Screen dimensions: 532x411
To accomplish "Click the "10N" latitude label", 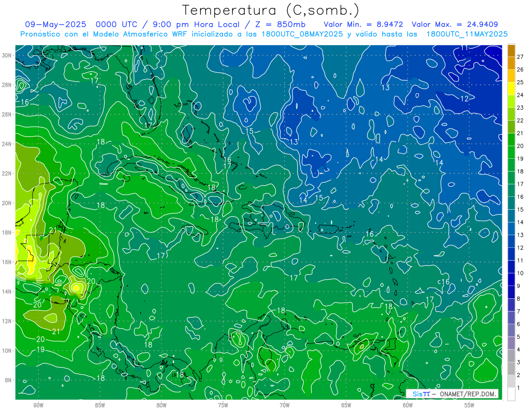I will [8, 350].
